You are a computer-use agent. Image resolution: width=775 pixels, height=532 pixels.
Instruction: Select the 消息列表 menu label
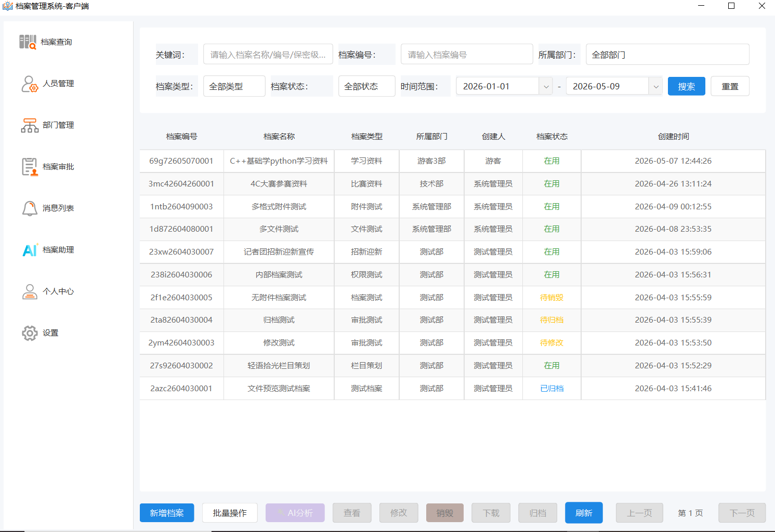tap(58, 208)
